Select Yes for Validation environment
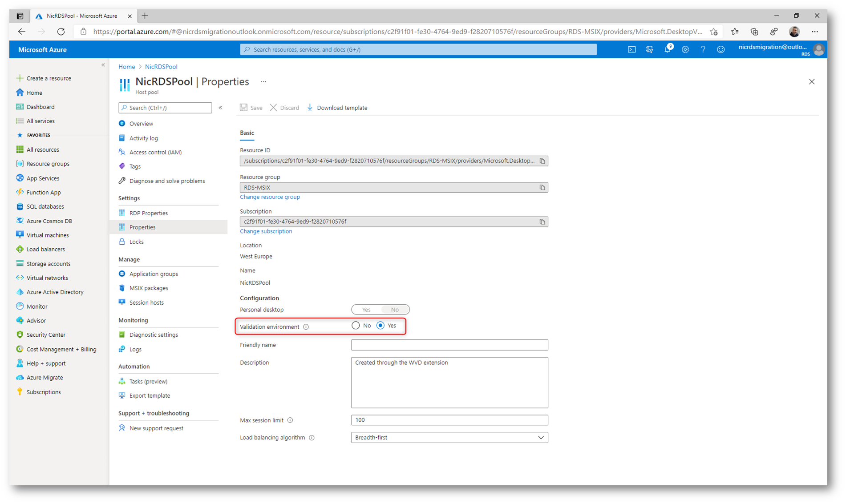This screenshot has width=846, height=504. [380, 326]
